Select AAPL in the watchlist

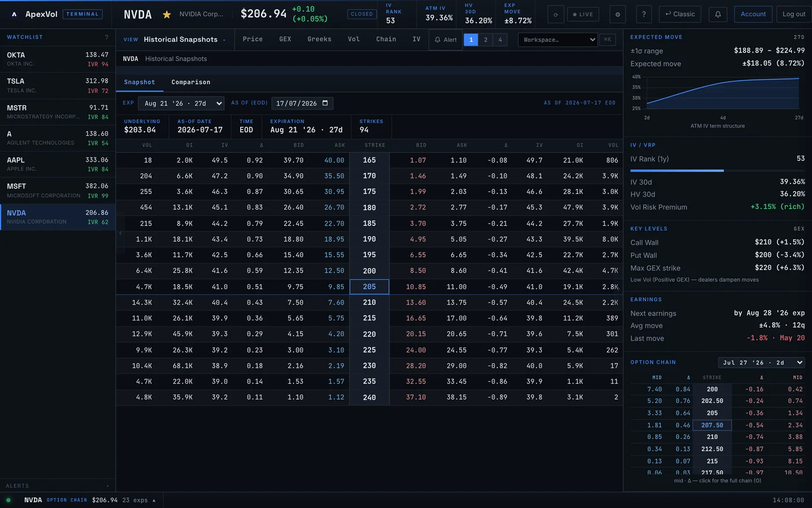(57, 164)
